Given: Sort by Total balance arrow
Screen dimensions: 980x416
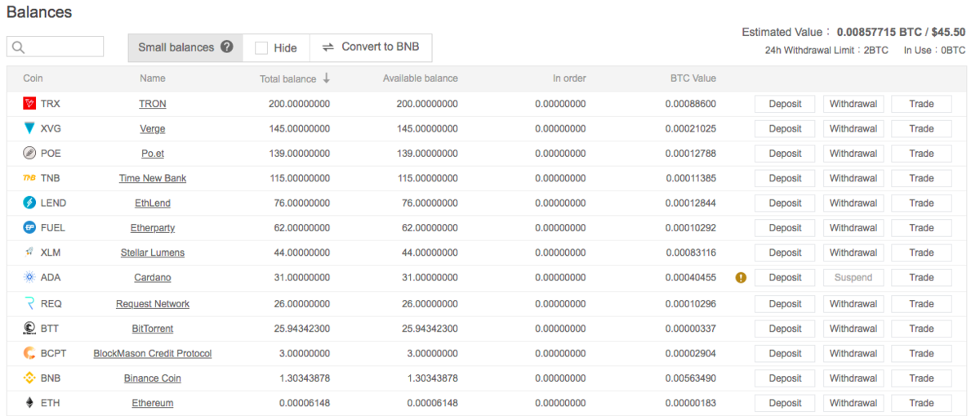Looking at the screenshot, I should (326, 78).
